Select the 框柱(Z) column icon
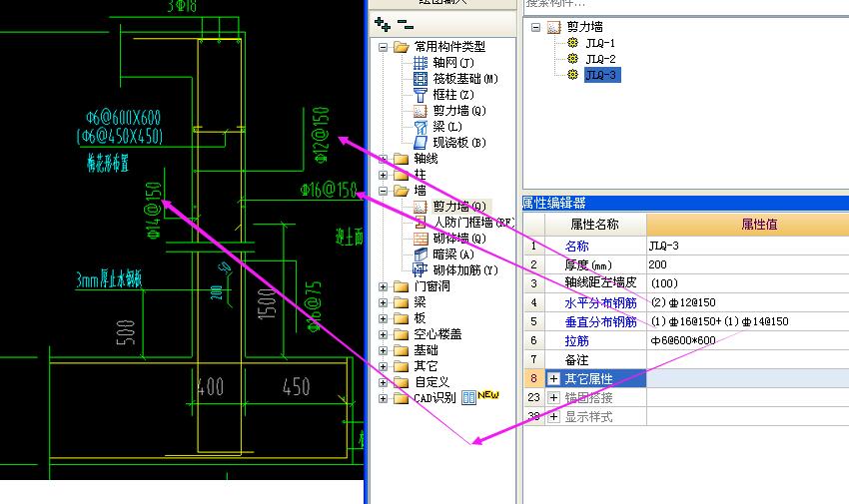 421,95
